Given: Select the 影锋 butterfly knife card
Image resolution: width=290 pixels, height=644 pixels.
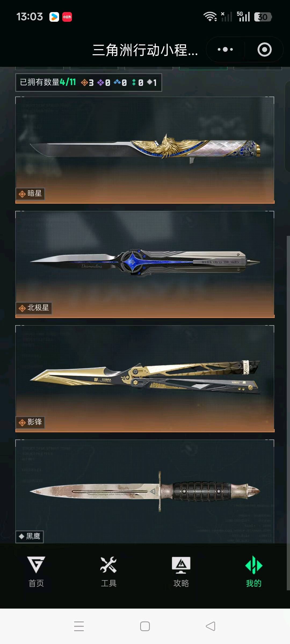Looking at the screenshot, I should pyautogui.click(x=145, y=379).
